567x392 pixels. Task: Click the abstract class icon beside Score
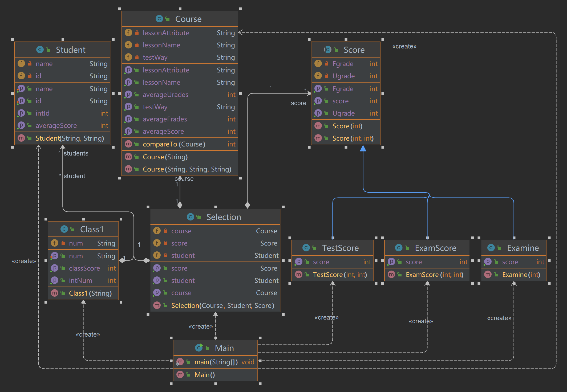pos(327,50)
